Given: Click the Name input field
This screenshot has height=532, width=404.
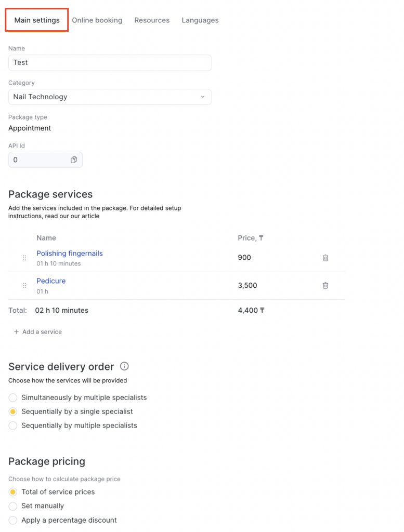Looking at the screenshot, I should coord(110,63).
